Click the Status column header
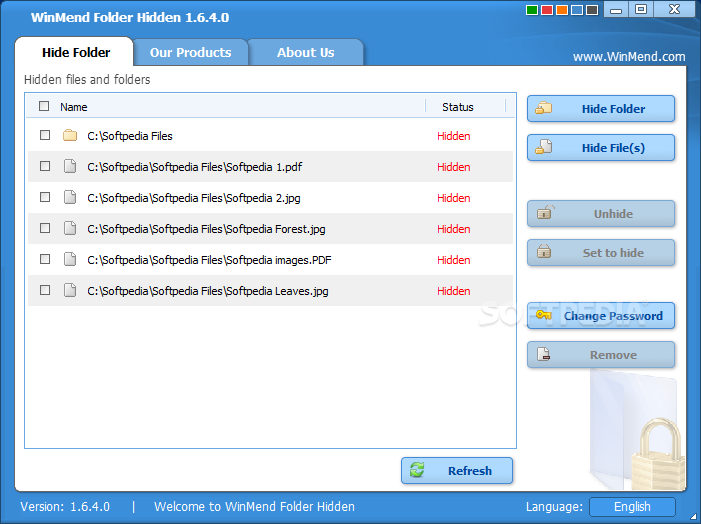Image resolution: width=701 pixels, height=524 pixels. coord(458,107)
